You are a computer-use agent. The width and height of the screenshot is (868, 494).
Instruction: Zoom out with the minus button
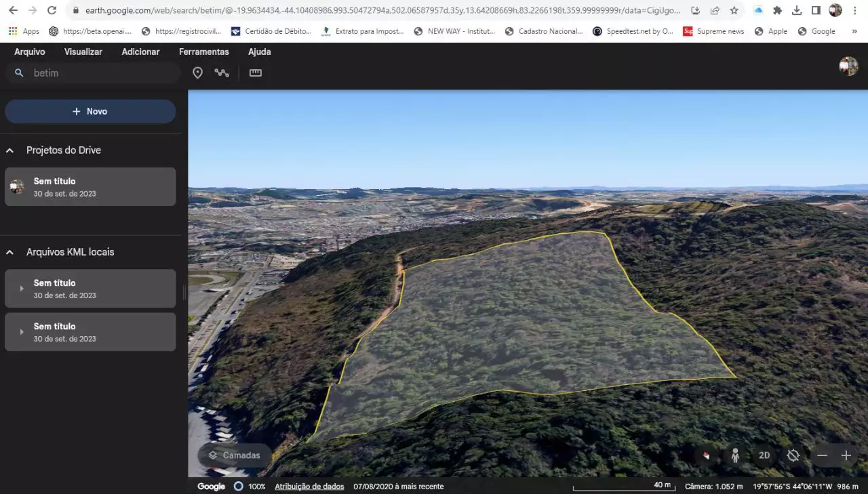[x=822, y=455]
